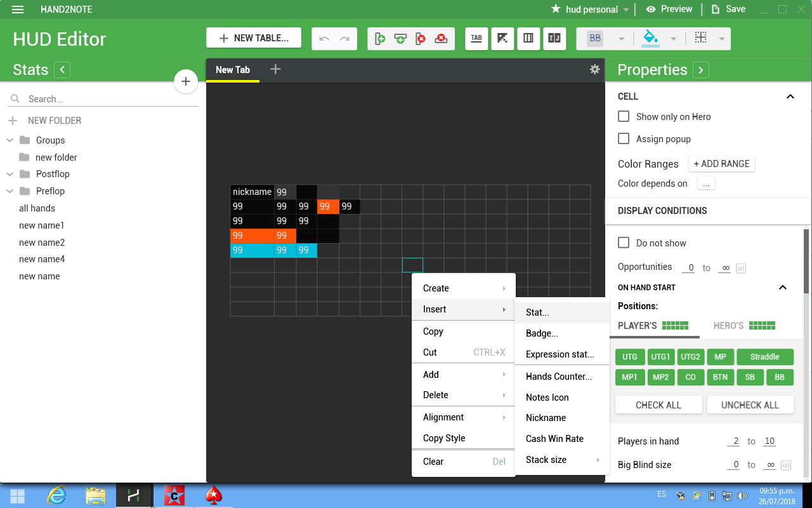Collapse the Properties panel chevron
Viewport: 812px width, 508px height.
(700, 70)
